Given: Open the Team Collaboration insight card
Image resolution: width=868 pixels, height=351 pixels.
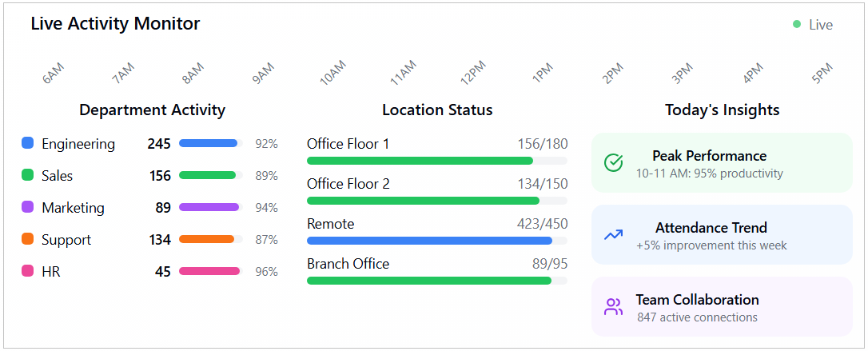Looking at the screenshot, I should click(x=722, y=307).
